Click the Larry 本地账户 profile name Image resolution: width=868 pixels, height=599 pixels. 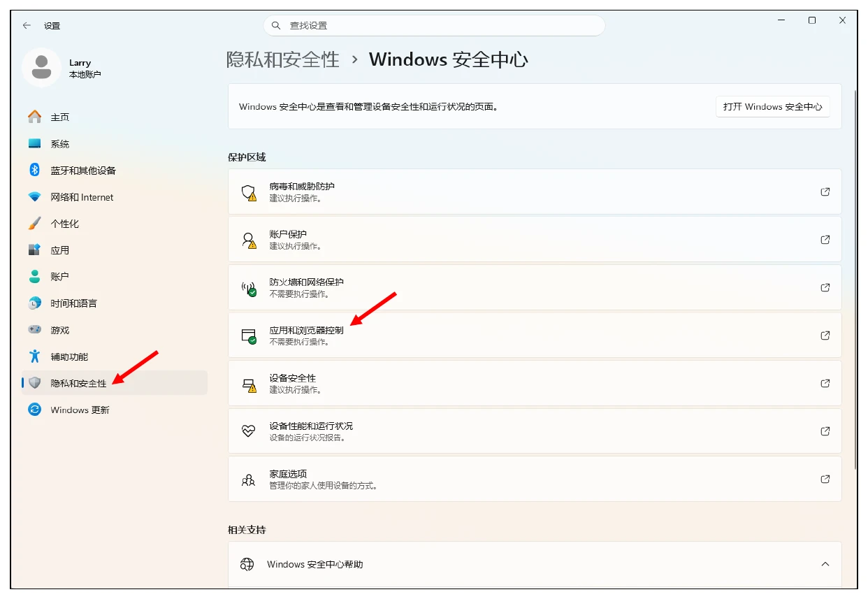click(85, 68)
